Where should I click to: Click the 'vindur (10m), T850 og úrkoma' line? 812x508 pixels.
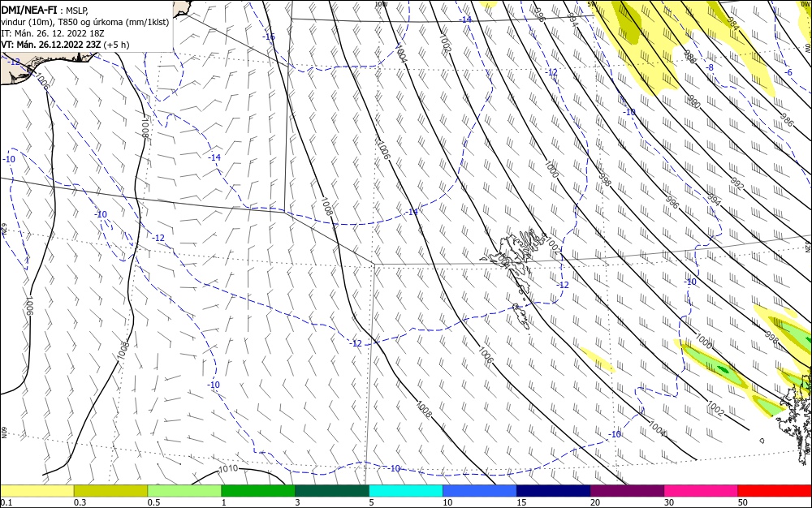tap(84, 22)
